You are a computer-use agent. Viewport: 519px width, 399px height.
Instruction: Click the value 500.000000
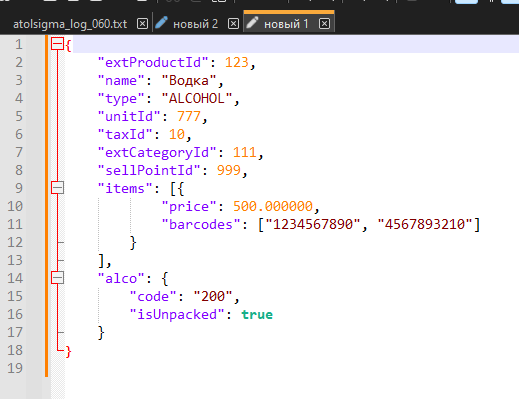(273, 206)
